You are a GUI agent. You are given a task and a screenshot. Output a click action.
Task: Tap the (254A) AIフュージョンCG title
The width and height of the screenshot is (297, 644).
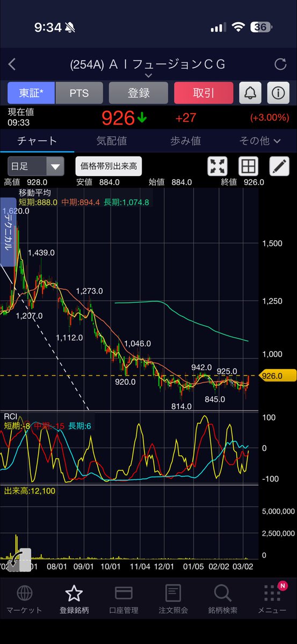[x=148, y=64]
